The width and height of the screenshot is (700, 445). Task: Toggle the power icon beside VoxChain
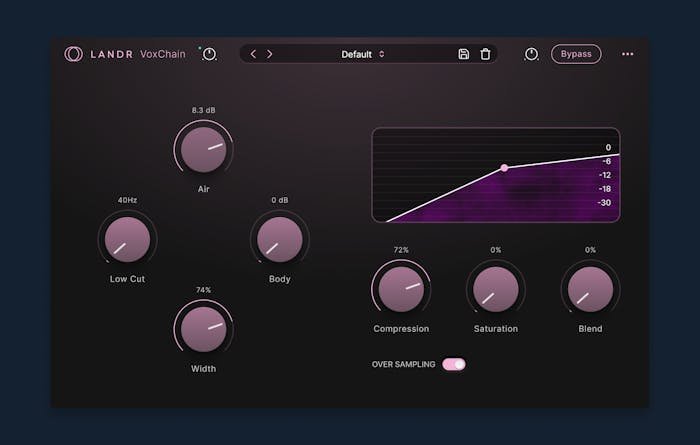[209, 54]
